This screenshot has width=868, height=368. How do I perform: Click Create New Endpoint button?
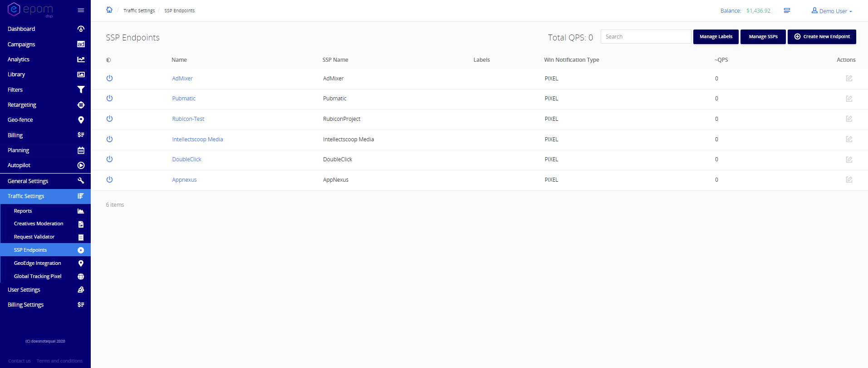[822, 37]
